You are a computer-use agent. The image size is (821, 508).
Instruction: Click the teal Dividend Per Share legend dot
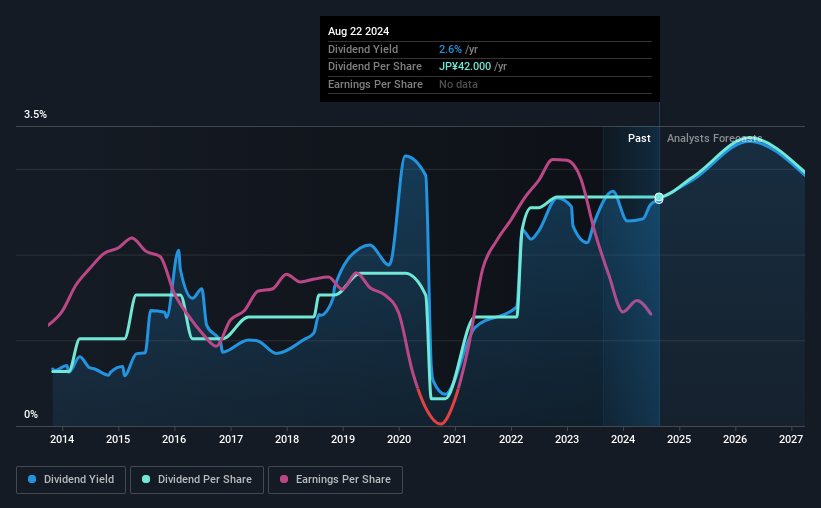point(146,479)
